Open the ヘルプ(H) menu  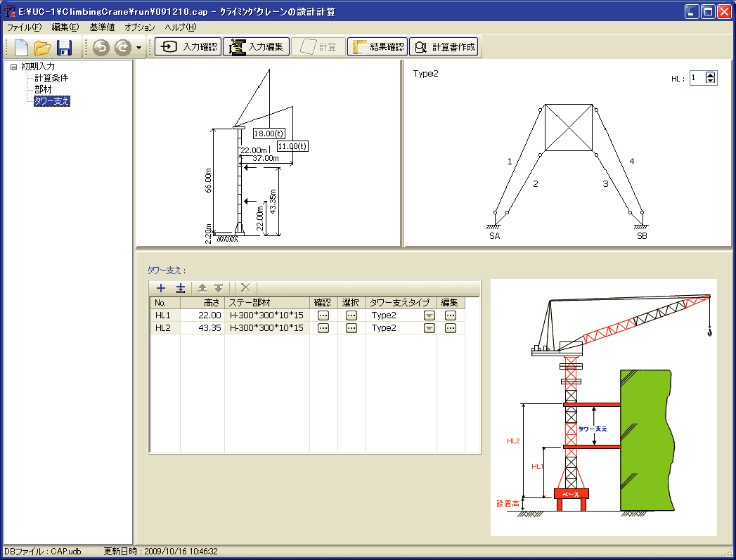point(181,27)
